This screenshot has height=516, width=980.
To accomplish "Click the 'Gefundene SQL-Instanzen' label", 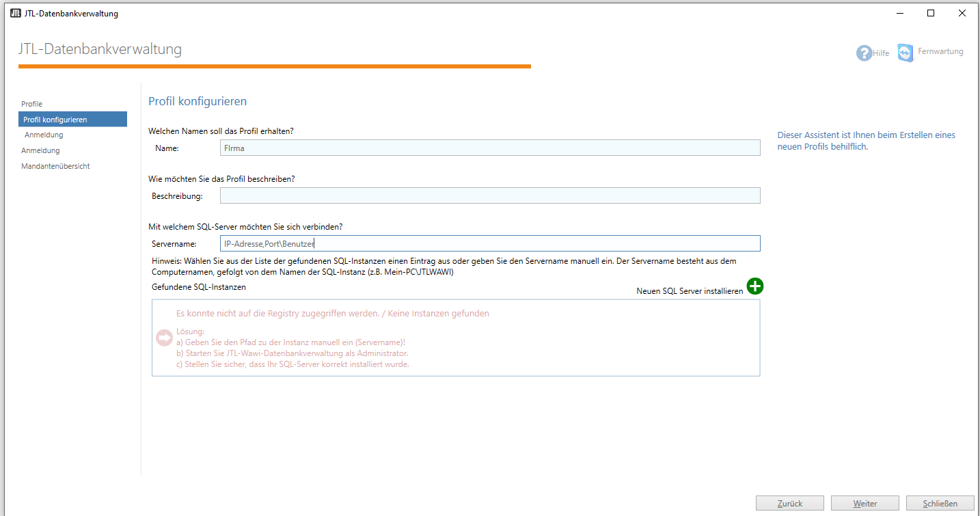I will (x=199, y=287).
